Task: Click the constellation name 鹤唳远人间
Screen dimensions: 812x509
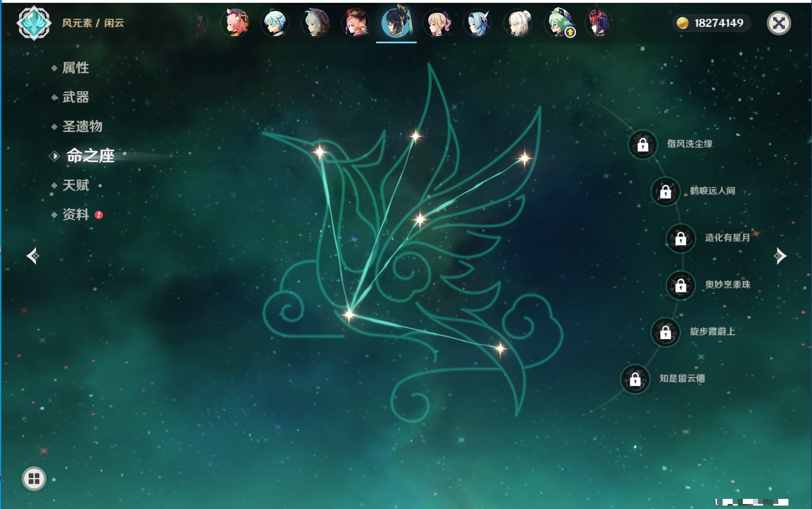Action: tap(712, 191)
